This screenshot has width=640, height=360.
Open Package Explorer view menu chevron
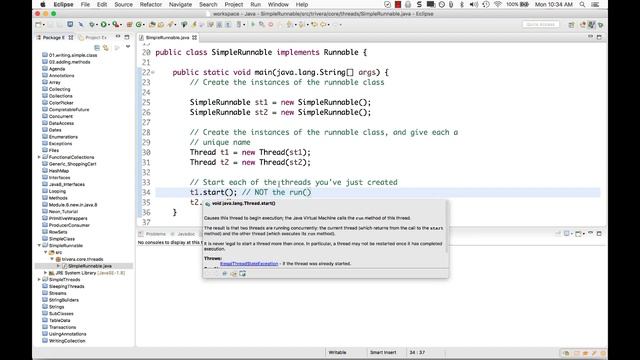[128, 47]
